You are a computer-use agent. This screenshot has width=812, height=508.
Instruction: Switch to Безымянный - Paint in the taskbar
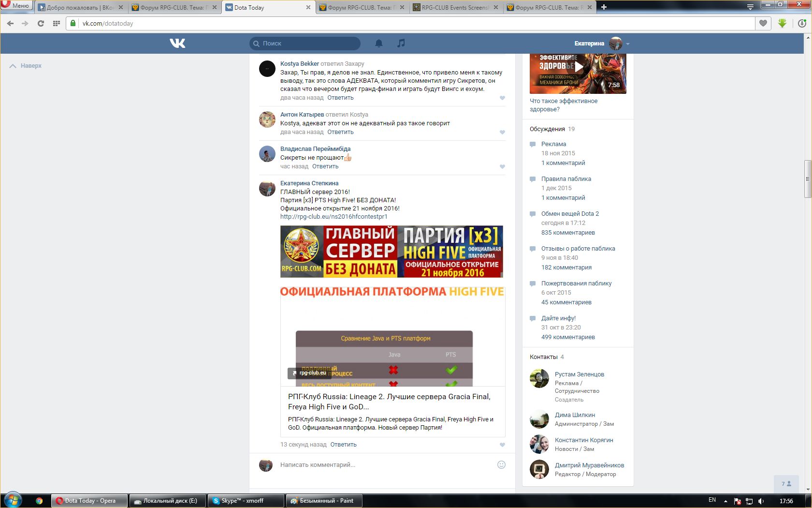point(325,501)
